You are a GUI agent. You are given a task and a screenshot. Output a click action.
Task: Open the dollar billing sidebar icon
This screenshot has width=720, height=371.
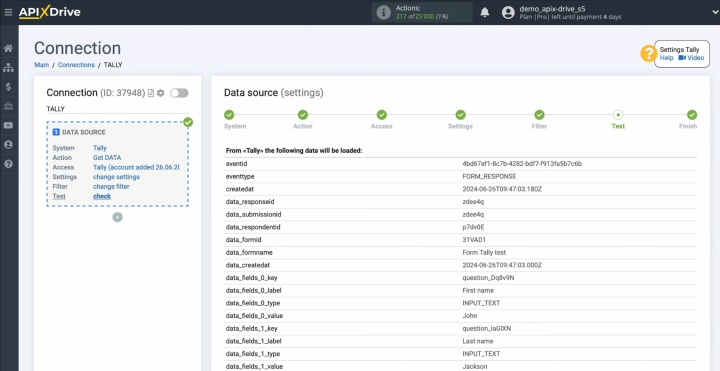point(8,87)
